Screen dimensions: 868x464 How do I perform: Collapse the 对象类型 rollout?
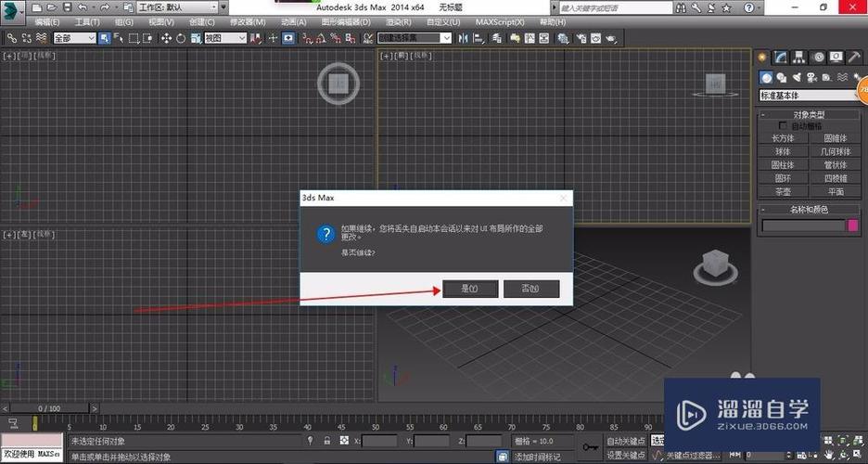coord(809,115)
